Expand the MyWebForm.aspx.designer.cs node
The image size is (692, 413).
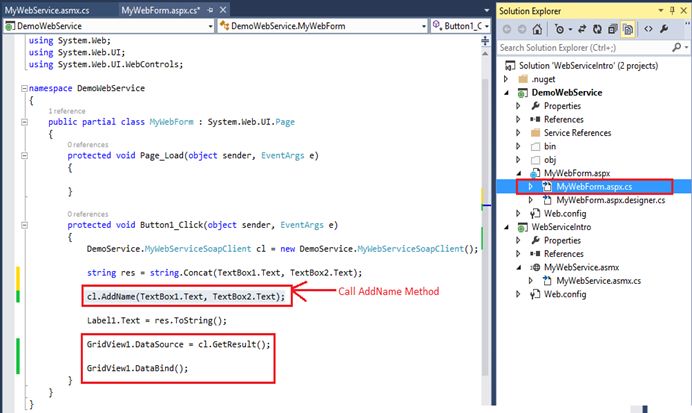click(531, 200)
